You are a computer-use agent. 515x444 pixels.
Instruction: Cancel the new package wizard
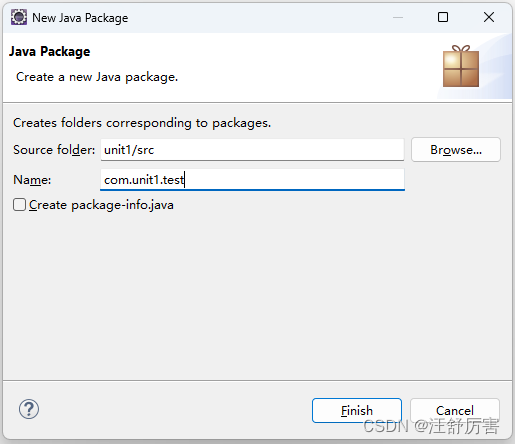click(x=455, y=410)
